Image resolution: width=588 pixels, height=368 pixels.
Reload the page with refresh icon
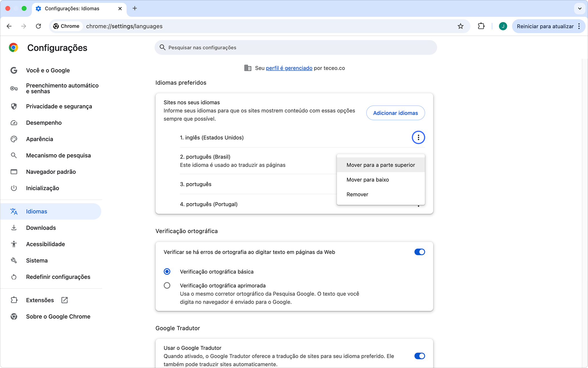38,26
